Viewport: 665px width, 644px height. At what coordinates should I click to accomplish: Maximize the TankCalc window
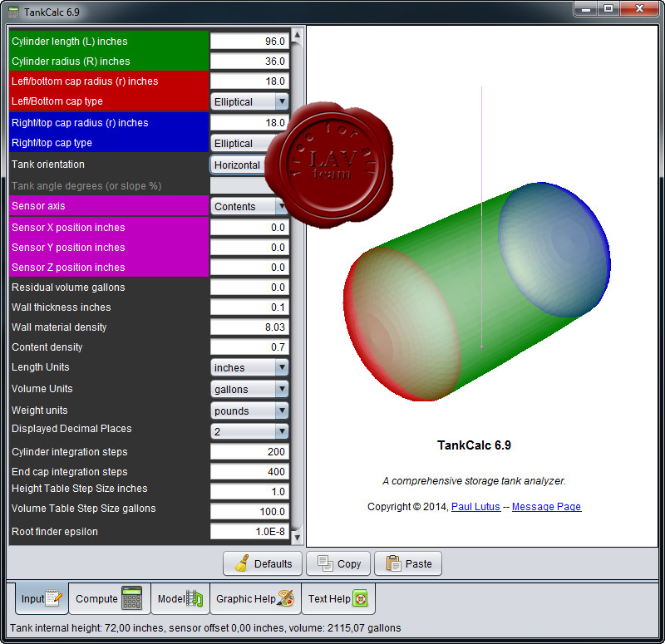coord(608,9)
